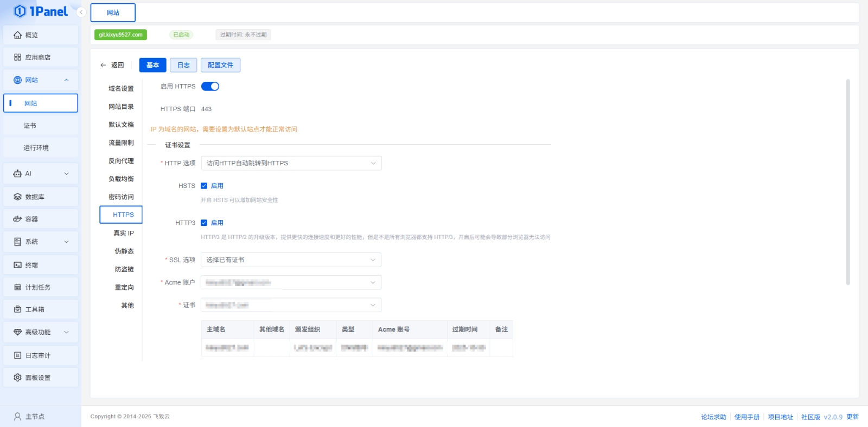868x427 pixels.
Task: Open the SSL options dropdown
Action: 291,260
